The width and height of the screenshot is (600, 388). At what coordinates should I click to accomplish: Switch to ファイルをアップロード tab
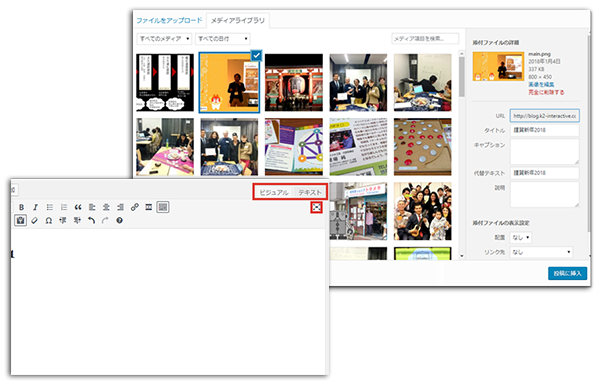(x=169, y=20)
